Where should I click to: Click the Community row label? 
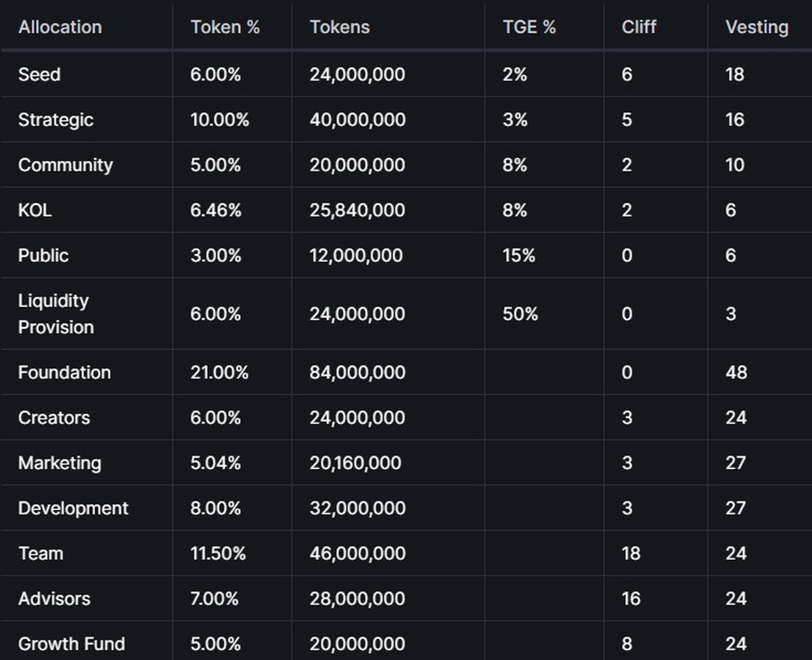point(65,165)
